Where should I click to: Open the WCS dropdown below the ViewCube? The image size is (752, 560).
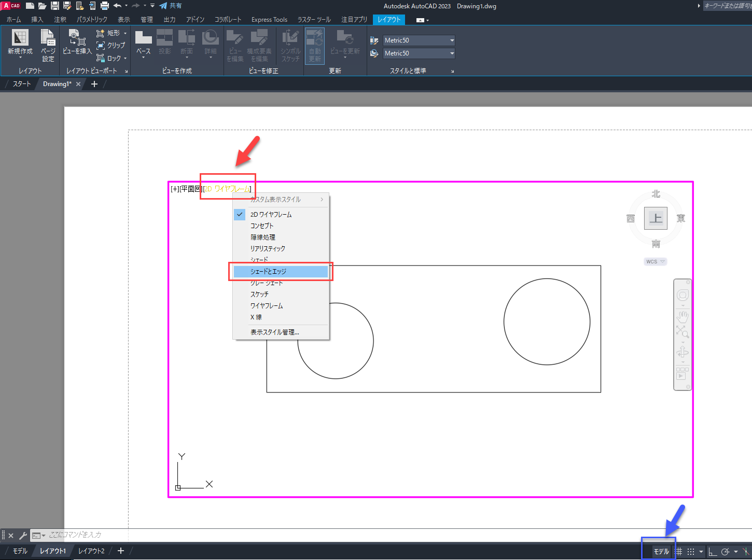click(655, 261)
